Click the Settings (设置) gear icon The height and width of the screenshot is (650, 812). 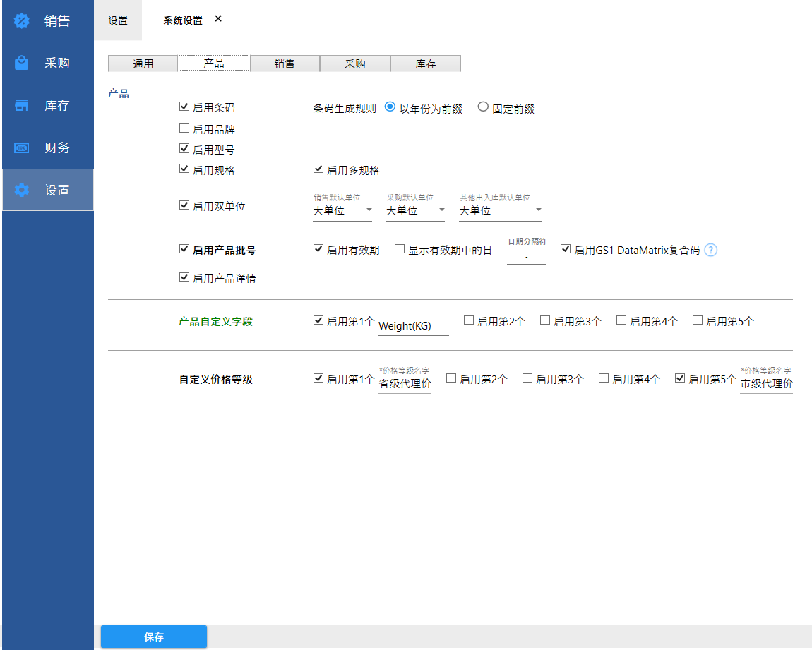pos(22,191)
